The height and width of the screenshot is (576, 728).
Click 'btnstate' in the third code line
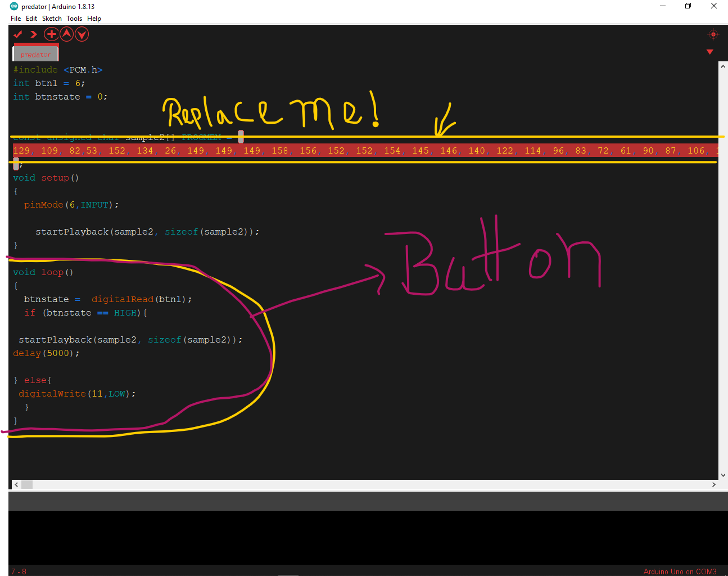pyautogui.click(x=57, y=97)
